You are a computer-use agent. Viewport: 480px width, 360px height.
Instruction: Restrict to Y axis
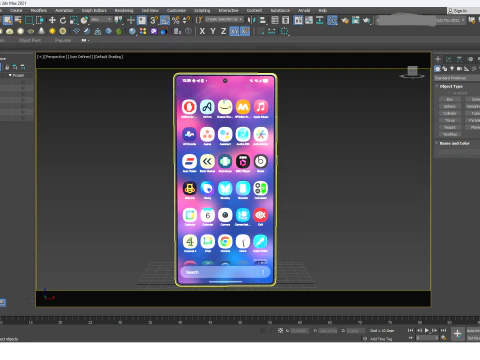pos(213,31)
